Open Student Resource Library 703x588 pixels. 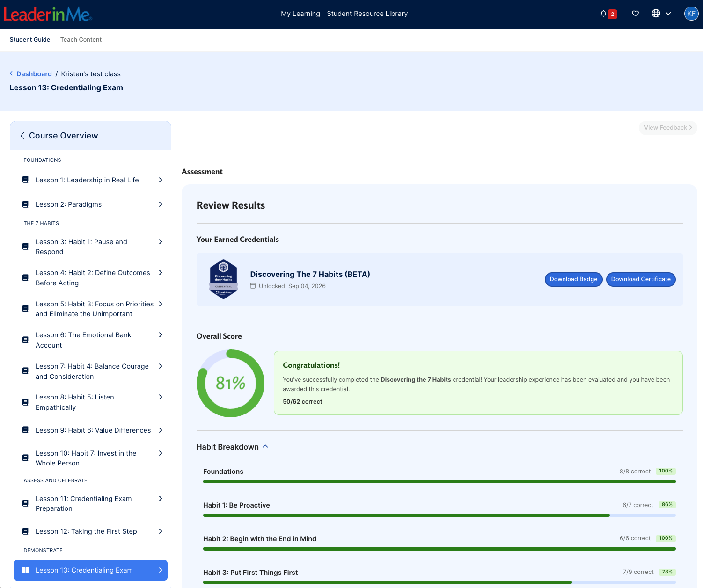(367, 14)
